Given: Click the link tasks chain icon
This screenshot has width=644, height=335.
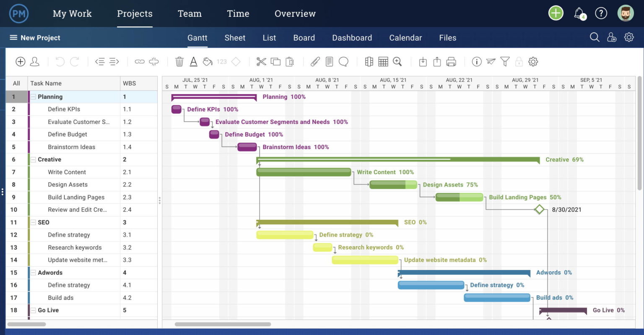Looking at the screenshot, I should pyautogui.click(x=140, y=62).
